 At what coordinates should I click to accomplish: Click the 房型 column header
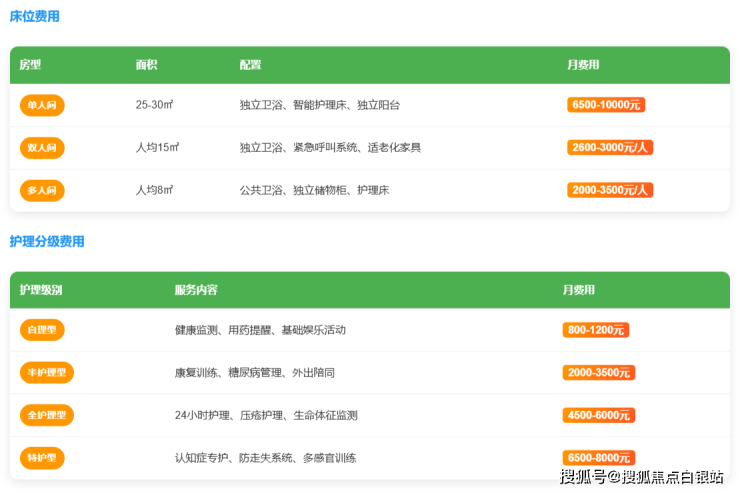[31, 65]
